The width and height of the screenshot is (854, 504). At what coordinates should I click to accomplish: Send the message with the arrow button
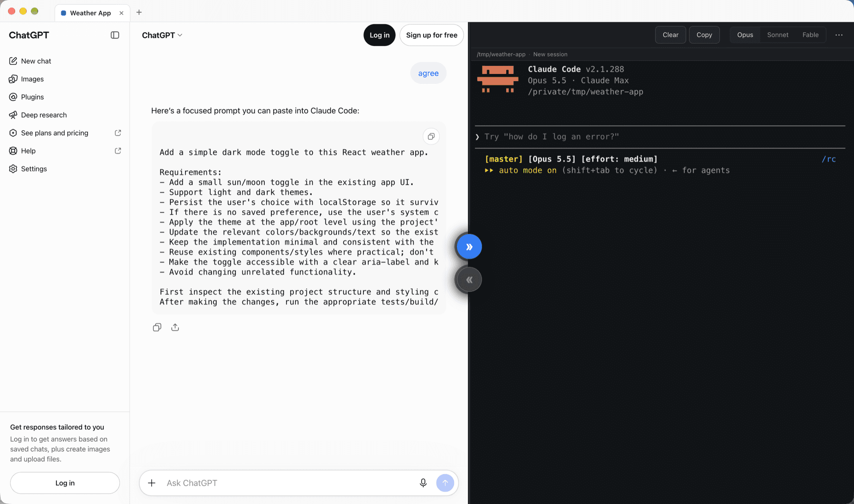pyautogui.click(x=445, y=483)
